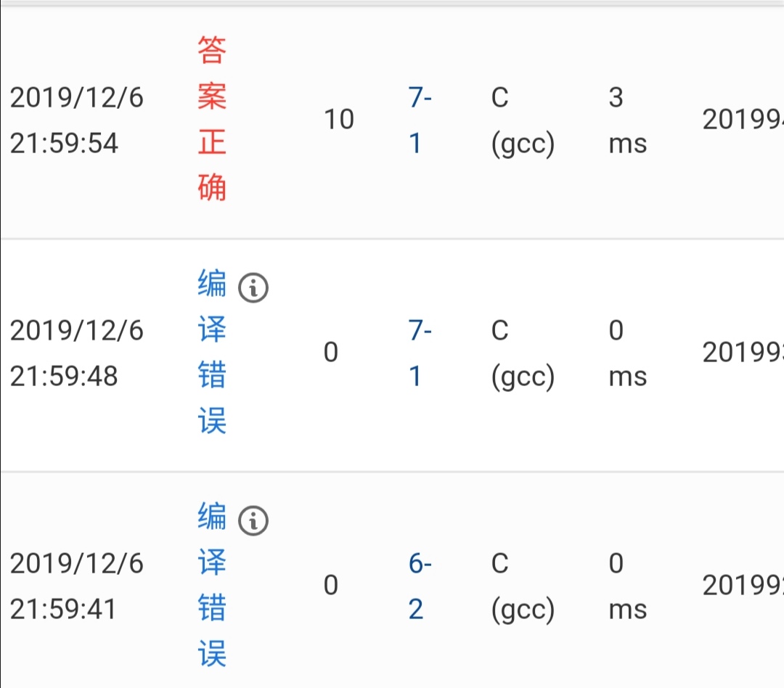The height and width of the screenshot is (688, 784).
Task: Open the red 答案正确 status result
Action: click(x=212, y=119)
